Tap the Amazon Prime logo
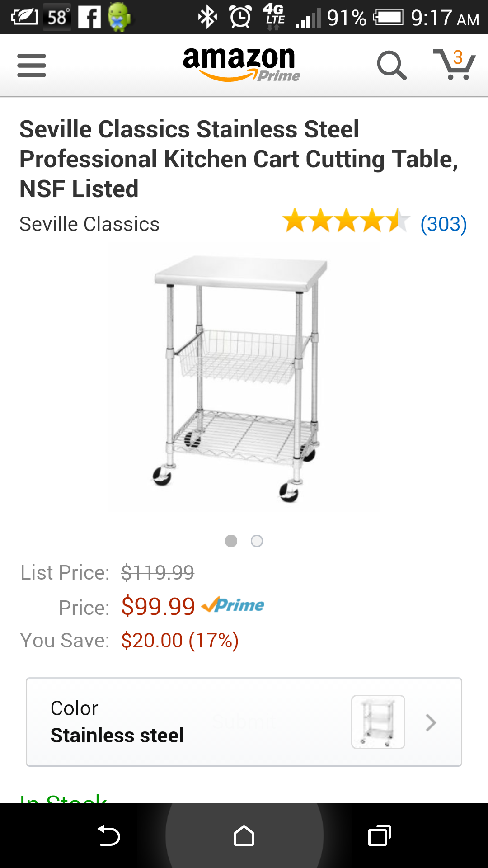This screenshot has width=488, height=868. click(x=241, y=65)
